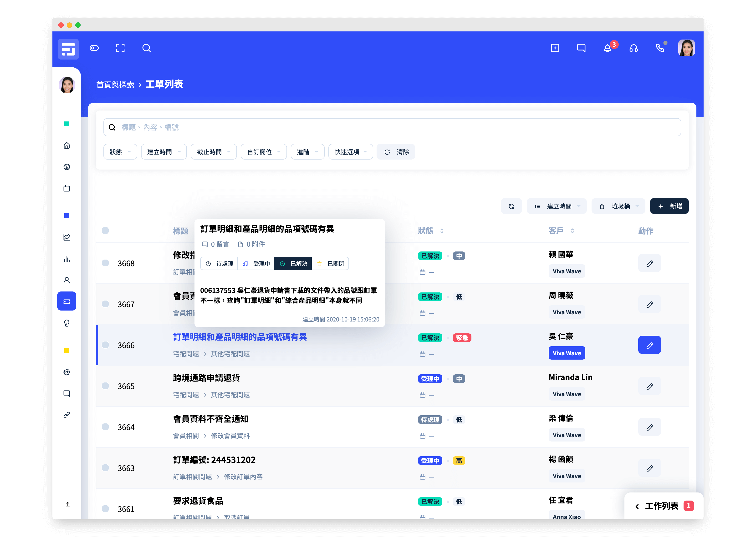Check the box for ticket 3665
Screen dimensions: 756x537
[x=105, y=386]
